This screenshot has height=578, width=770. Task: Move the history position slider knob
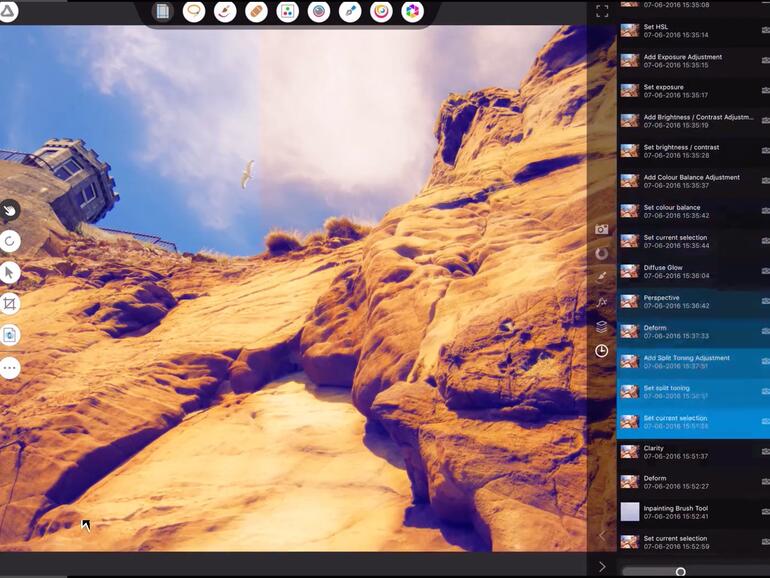coord(681,572)
